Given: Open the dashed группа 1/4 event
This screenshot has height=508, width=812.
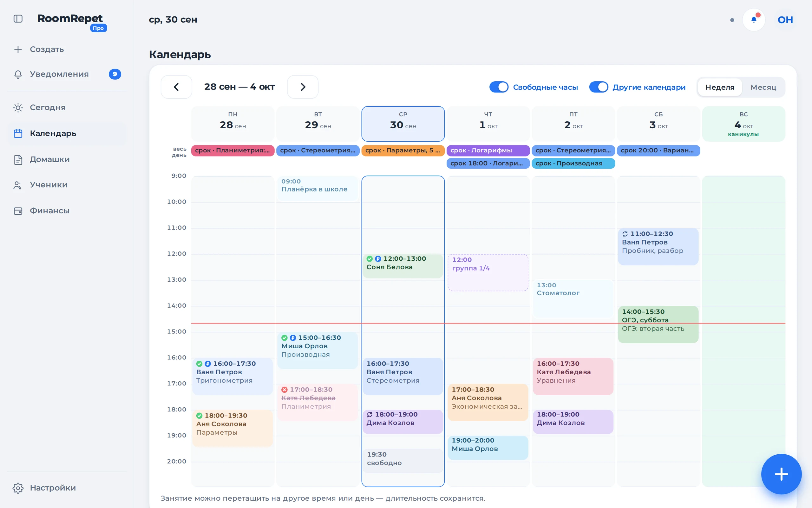Looking at the screenshot, I should pos(488,272).
